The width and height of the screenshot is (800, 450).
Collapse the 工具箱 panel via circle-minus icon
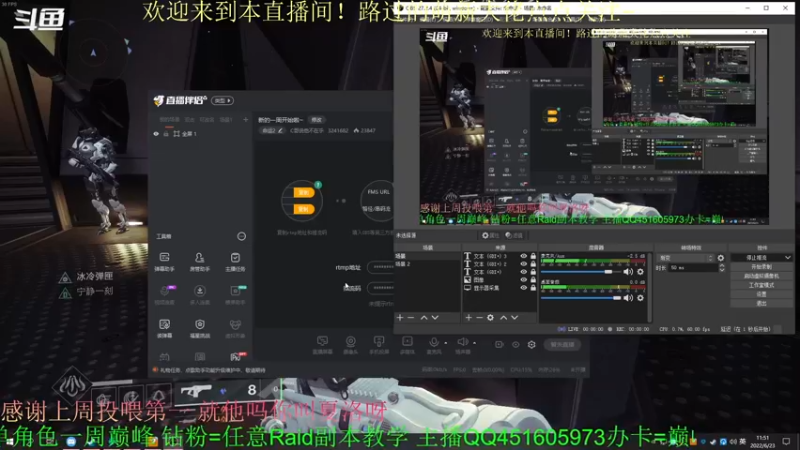click(241, 236)
